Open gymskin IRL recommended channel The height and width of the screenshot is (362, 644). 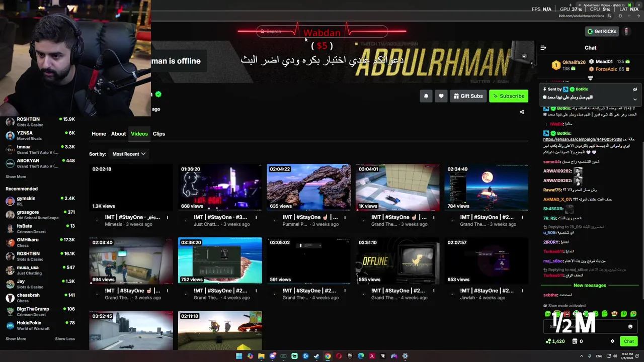click(40, 201)
